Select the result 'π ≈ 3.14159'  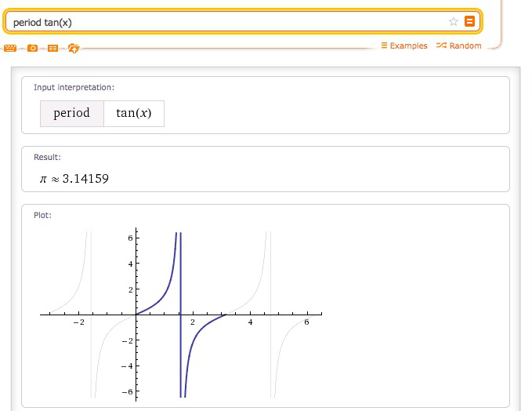[x=74, y=179]
